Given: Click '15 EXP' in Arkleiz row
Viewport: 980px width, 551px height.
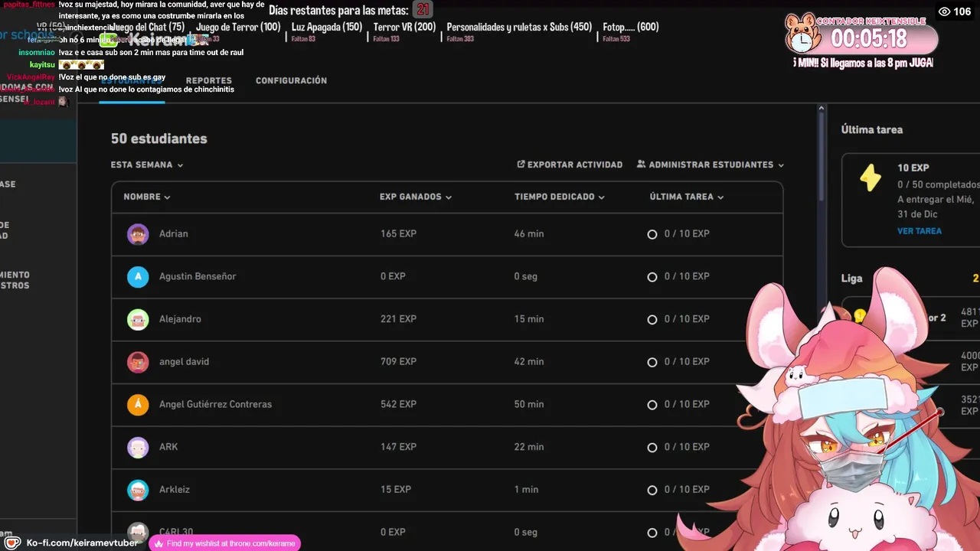Looking at the screenshot, I should click(396, 489).
